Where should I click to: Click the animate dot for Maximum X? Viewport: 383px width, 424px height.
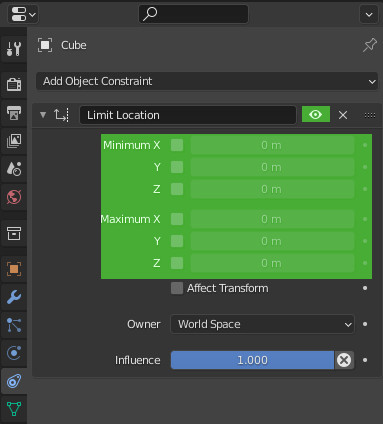point(365,219)
